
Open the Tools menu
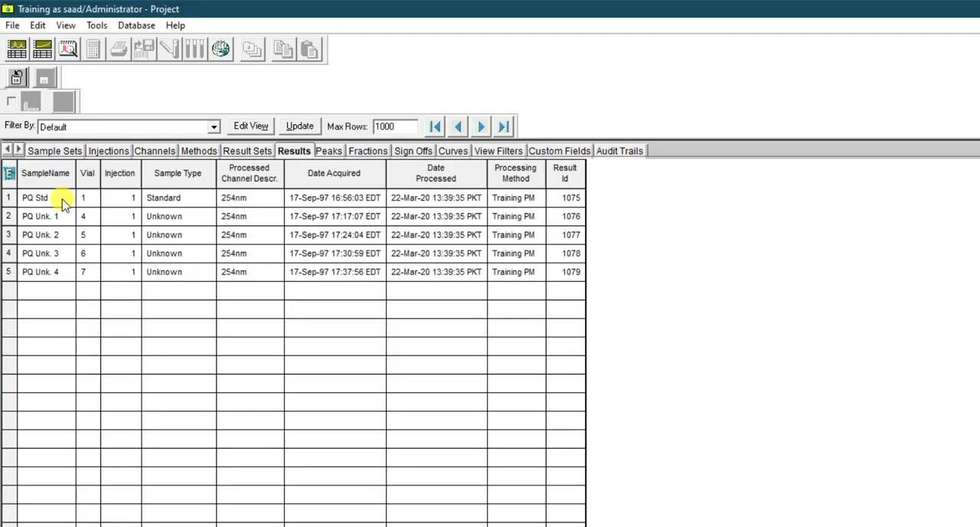[x=96, y=25]
